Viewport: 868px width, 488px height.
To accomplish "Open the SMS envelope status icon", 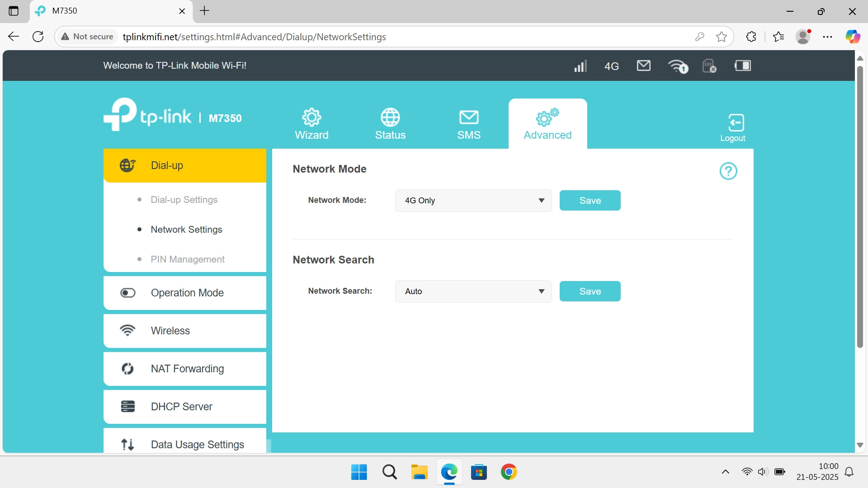I will coord(643,66).
